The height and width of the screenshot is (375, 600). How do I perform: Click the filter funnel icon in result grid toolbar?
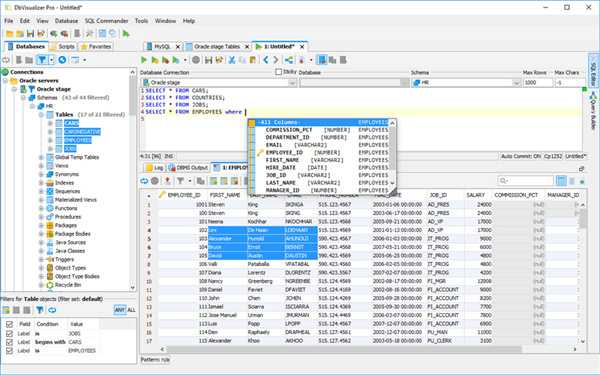(180, 181)
